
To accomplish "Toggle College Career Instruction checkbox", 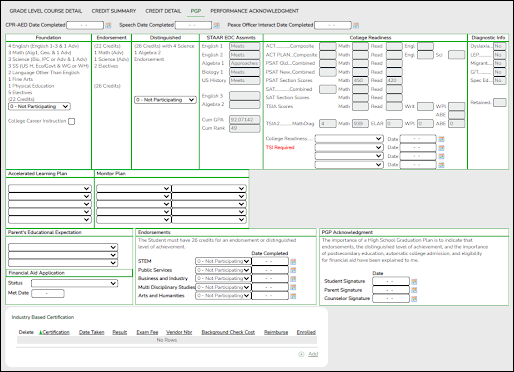I will click(x=72, y=121).
